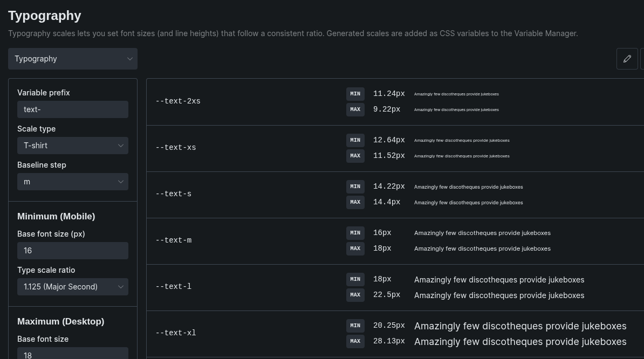Click the --text-xl MIN preview sentence
The height and width of the screenshot is (359, 644).
coord(520,326)
